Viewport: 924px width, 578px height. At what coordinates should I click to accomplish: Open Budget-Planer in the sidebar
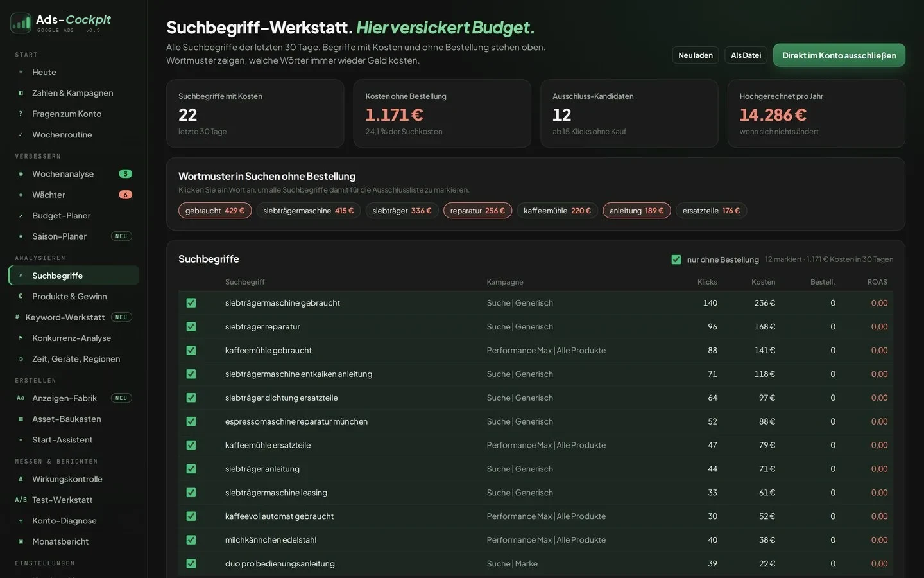(x=74, y=216)
